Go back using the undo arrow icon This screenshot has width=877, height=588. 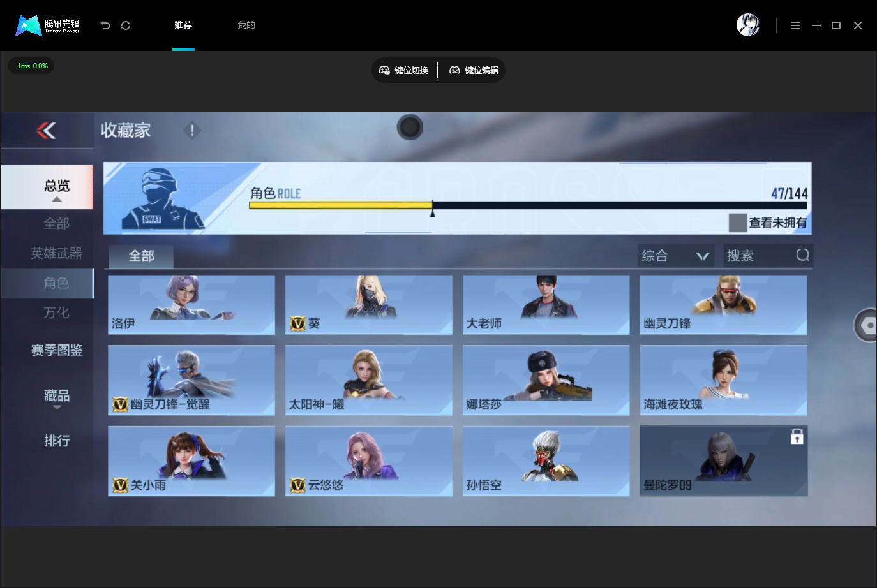[105, 26]
